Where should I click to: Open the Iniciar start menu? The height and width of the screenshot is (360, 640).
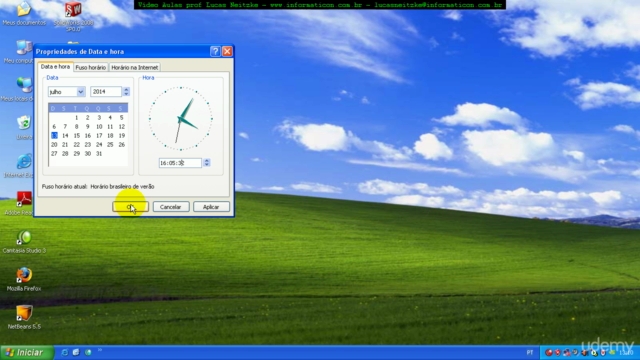[x=27, y=353]
